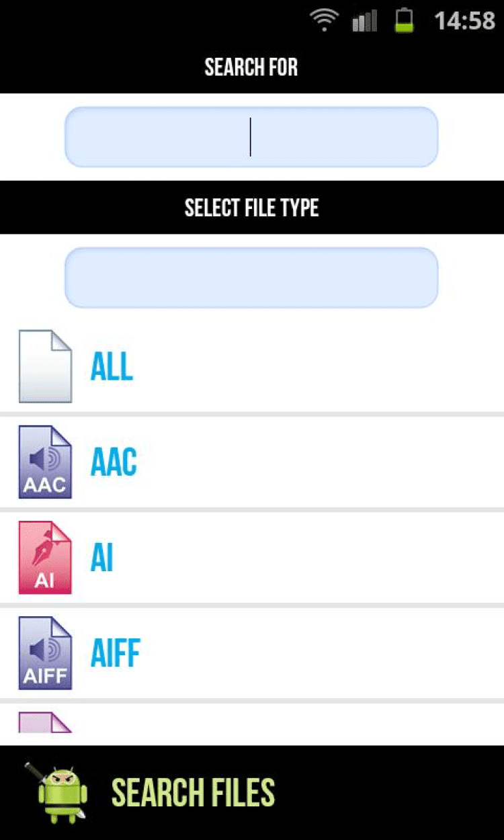Select the AAC file type label

click(x=114, y=462)
